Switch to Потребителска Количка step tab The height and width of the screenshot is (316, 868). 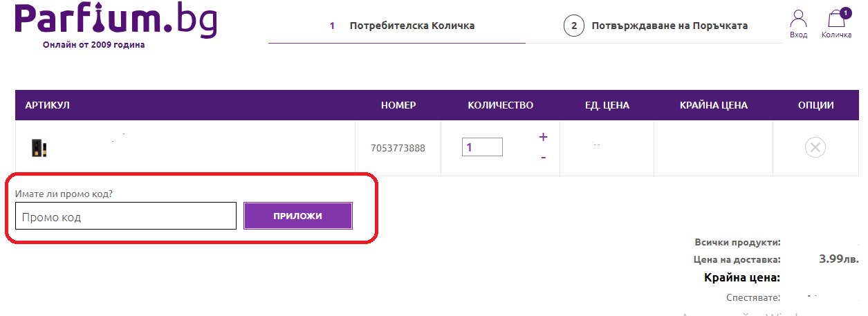[412, 26]
